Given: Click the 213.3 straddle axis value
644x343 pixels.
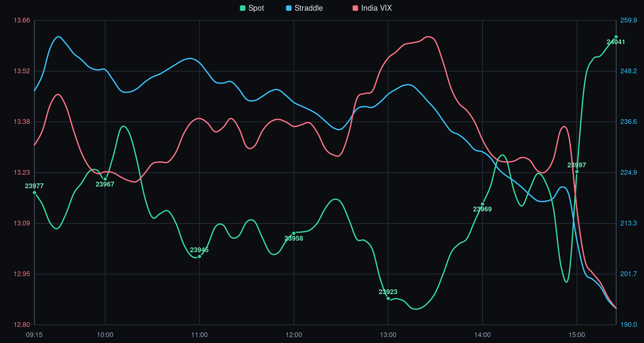Looking at the screenshot, I should [628, 223].
